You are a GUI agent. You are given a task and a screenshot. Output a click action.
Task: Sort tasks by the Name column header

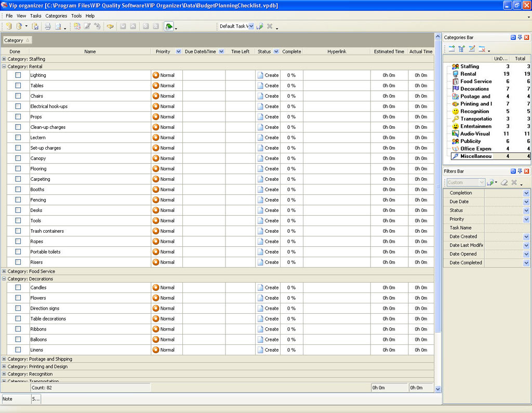tap(90, 51)
